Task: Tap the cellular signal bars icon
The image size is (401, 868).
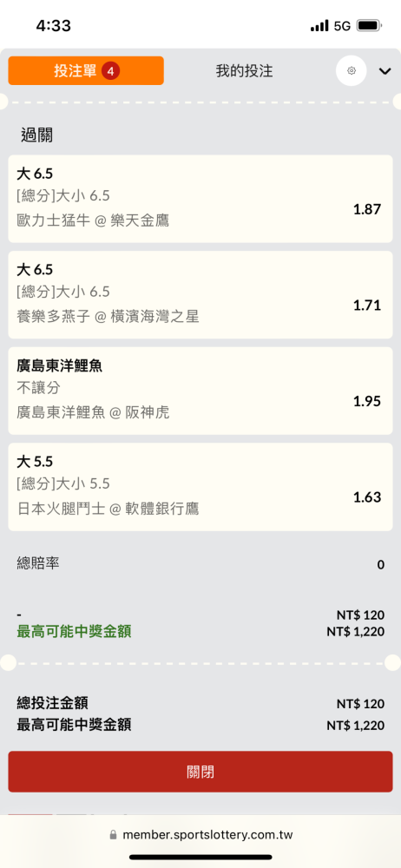Action: click(x=319, y=26)
